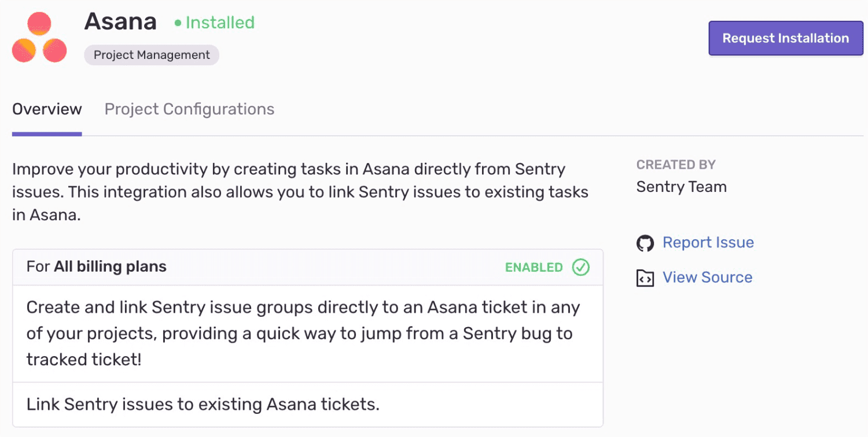868x437 pixels.
Task: Click the source code folder icon
Action: (x=645, y=277)
